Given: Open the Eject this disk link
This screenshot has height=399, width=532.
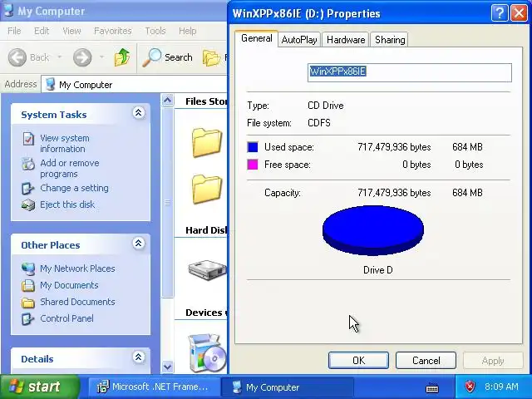Looking at the screenshot, I should click(x=67, y=204).
